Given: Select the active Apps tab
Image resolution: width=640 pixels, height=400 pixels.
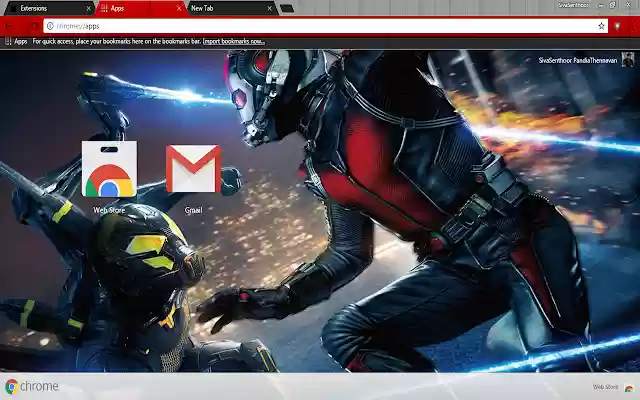Looking at the screenshot, I should 139,8.
